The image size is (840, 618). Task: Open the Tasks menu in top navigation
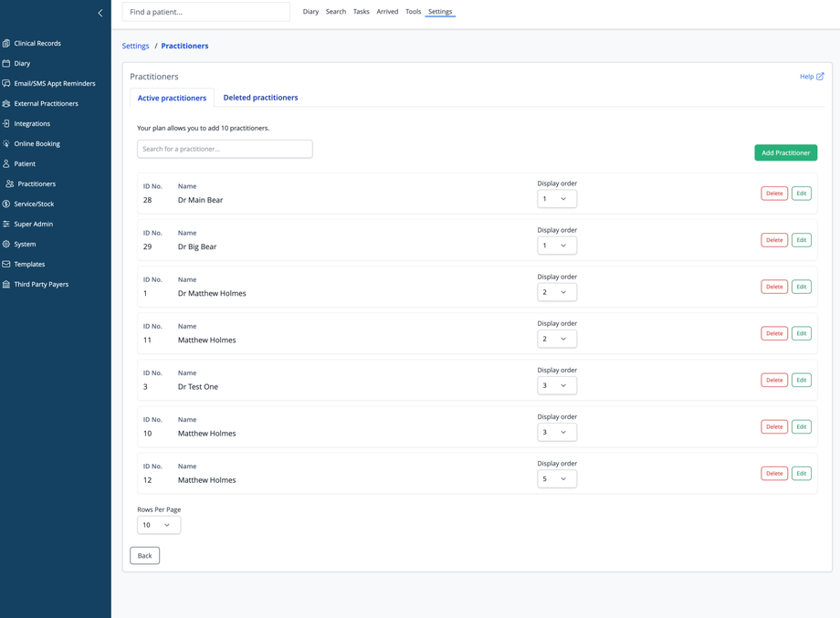[x=362, y=12]
